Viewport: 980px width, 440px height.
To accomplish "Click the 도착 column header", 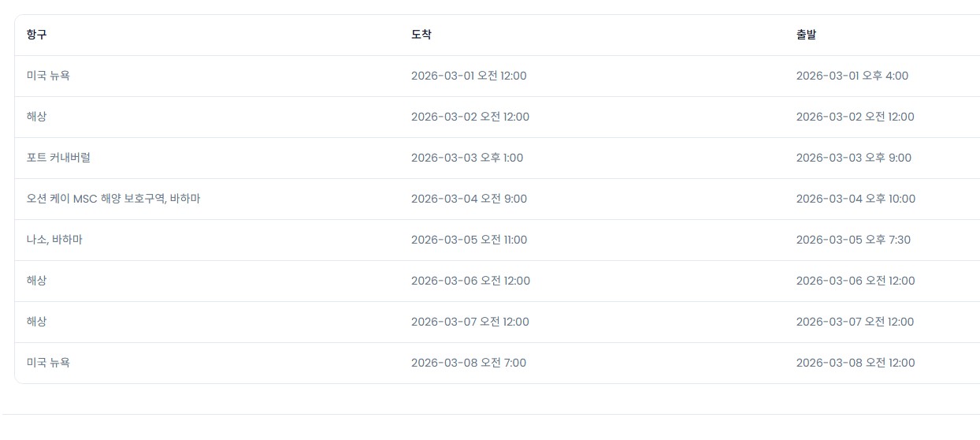I will [x=421, y=35].
